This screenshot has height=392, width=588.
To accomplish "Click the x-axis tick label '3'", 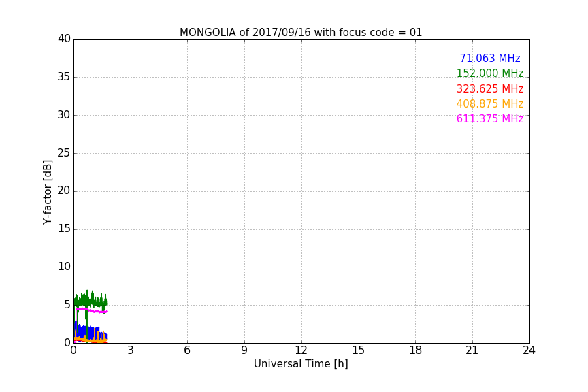I will tap(131, 350).
